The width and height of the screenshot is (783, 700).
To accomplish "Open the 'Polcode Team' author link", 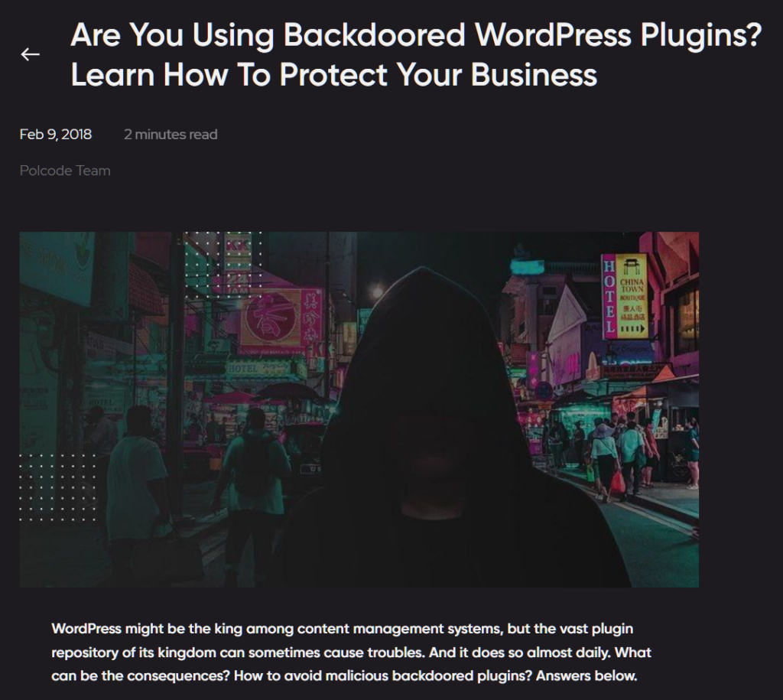I will [65, 171].
